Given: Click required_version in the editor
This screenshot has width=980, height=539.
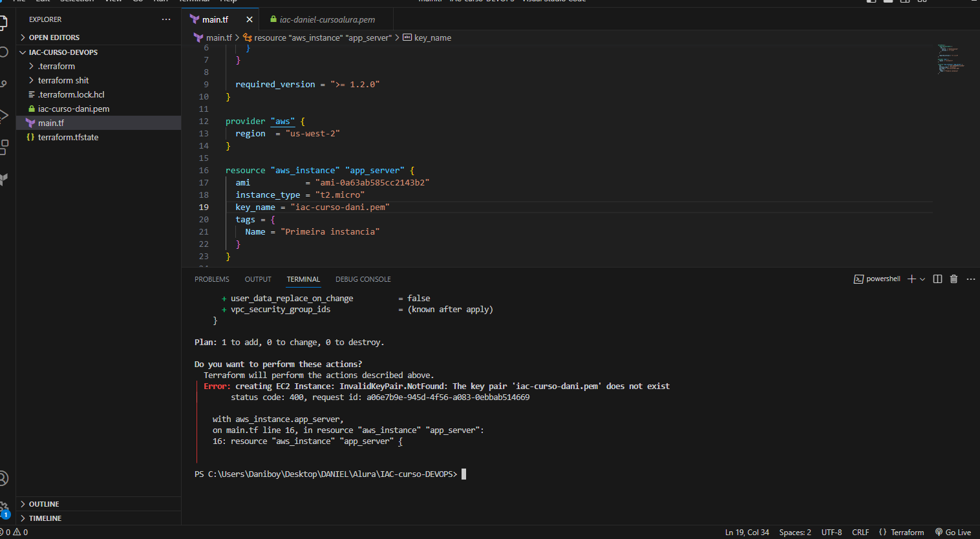Looking at the screenshot, I should (275, 85).
